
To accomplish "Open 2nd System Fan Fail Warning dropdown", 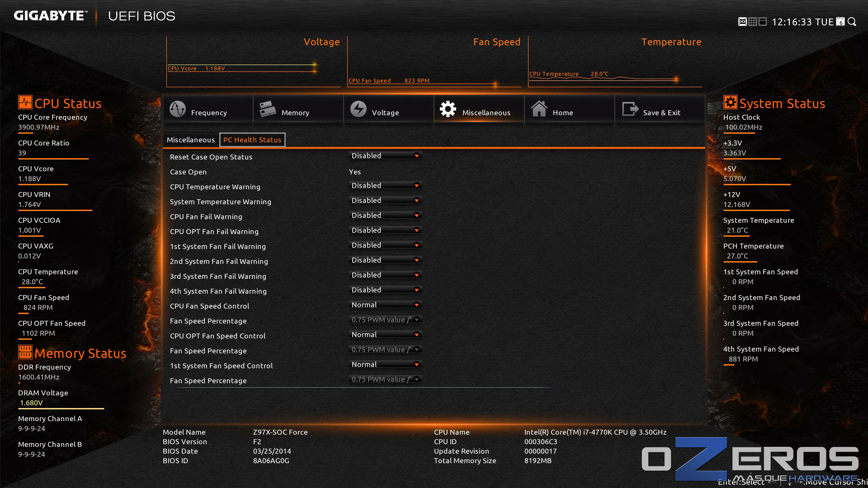I will click(x=386, y=260).
